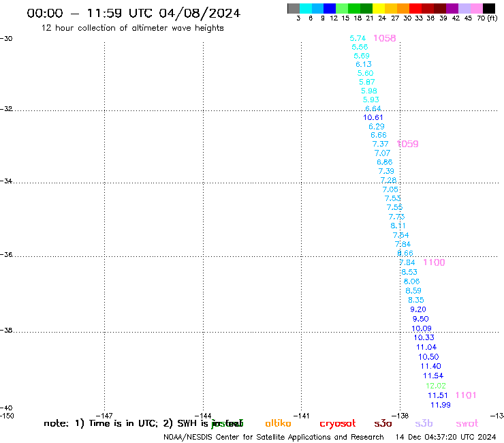Click the pink time stamp '1059'
This screenshot has width=504, height=443.
pyautogui.click(x=407, y=144)
